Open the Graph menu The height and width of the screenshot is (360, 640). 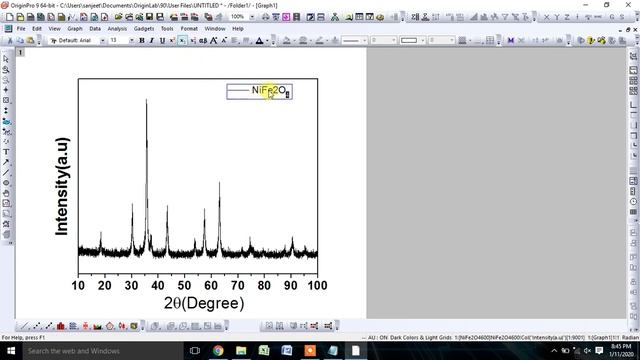(75, 29)
